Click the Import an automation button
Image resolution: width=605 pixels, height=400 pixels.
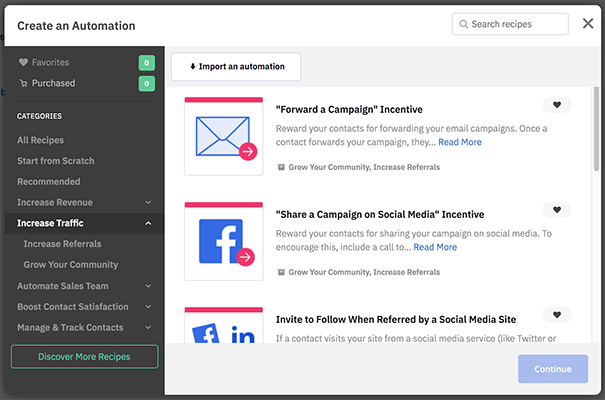(x=236, y=67)
